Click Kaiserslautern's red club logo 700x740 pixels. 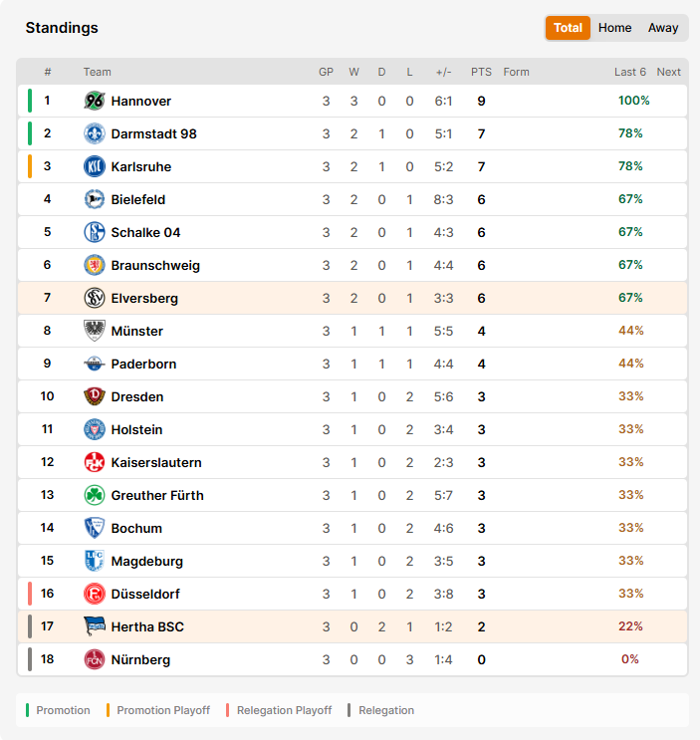95,462
